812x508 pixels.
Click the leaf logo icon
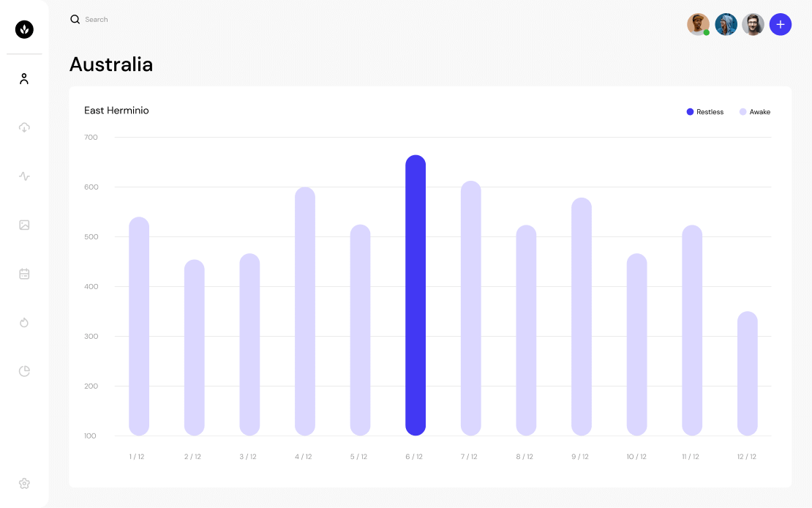tap(24, 29)
